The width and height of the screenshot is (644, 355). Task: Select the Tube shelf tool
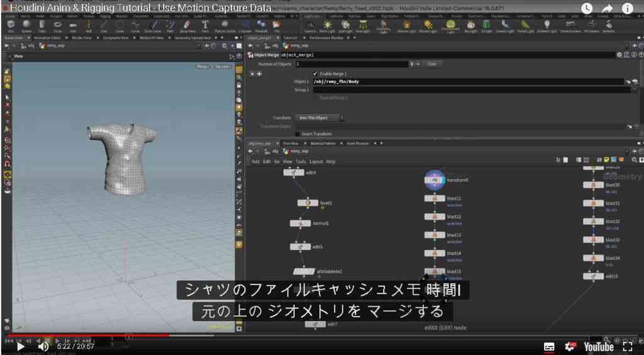(42, 25)
